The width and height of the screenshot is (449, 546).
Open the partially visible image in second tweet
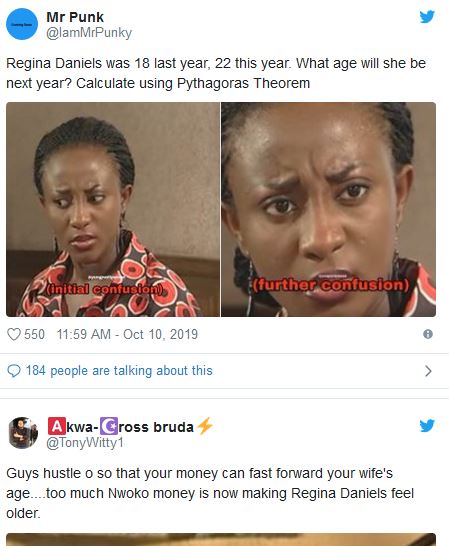pyautogui.click(x=221, y=539)
